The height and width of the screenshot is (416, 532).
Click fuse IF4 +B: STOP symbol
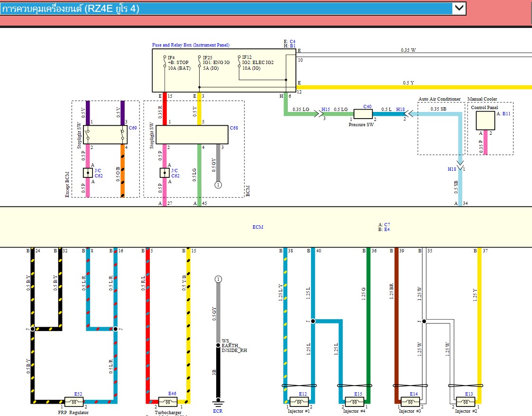[165, 61]
